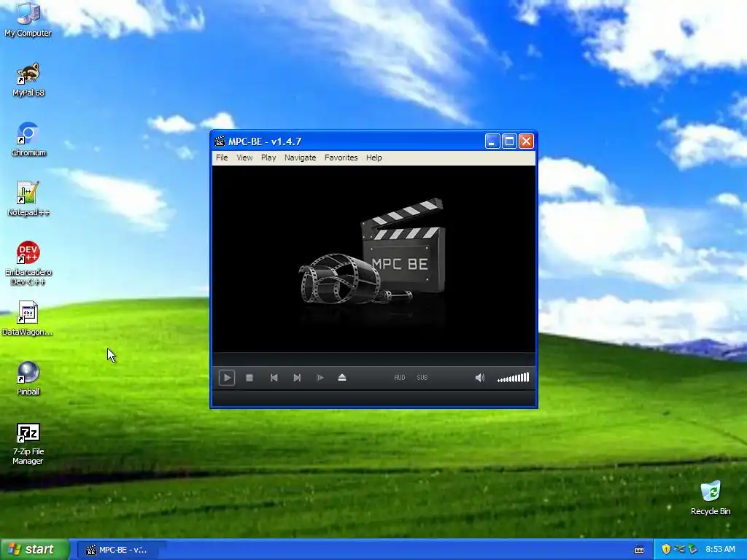Mute audio with the speaker icon
Image resolution: width=747 pixels, height=560 pixels.
coord(480,378)
